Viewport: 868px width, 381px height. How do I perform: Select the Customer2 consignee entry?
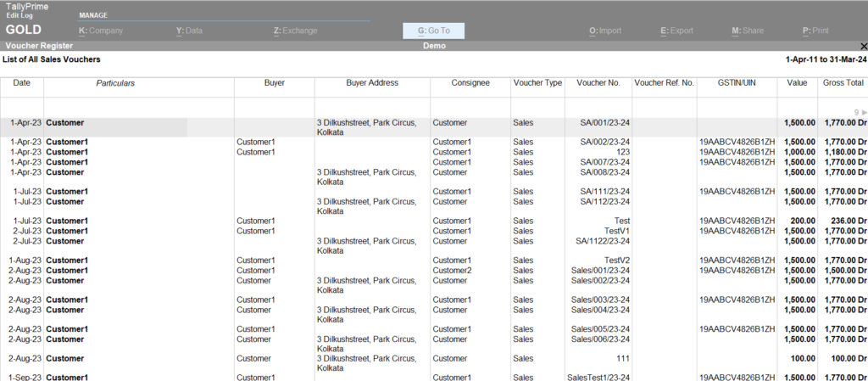pyautogui.click(x=452, y=270)
